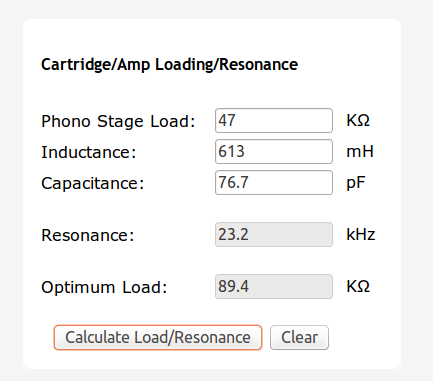
Task: Click the Inductance label text
Action: coord(89,152)
